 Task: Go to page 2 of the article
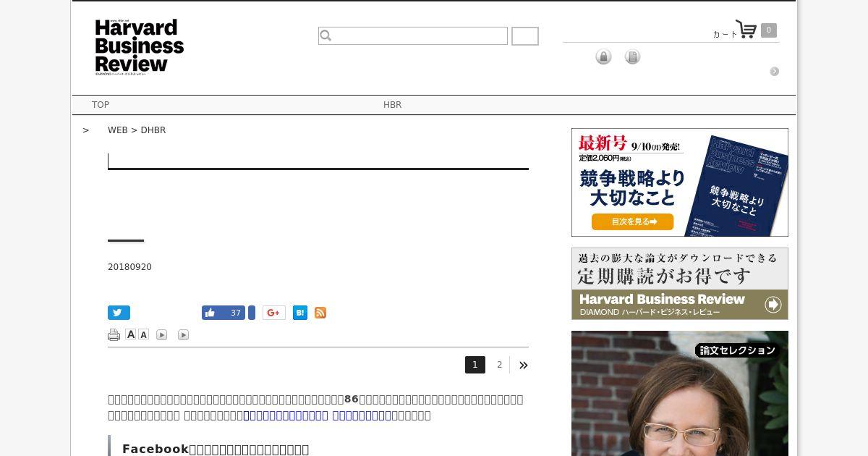pyautogui.click(x=499, y=365)
